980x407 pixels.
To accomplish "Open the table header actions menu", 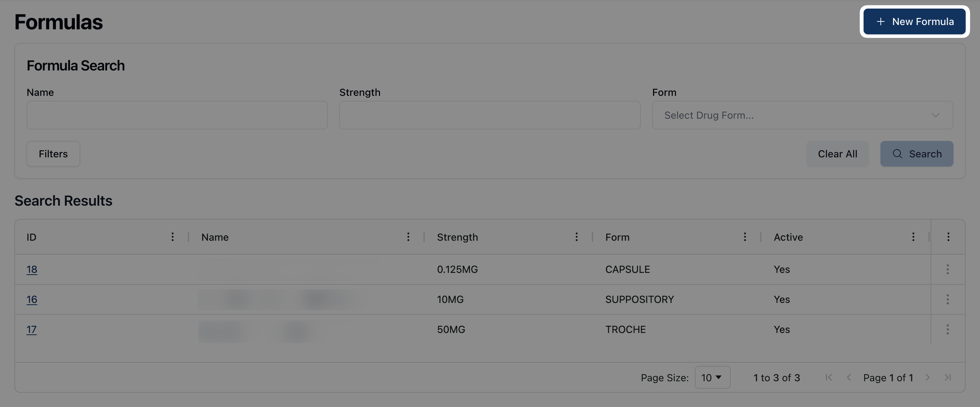I will pos(948,237).
